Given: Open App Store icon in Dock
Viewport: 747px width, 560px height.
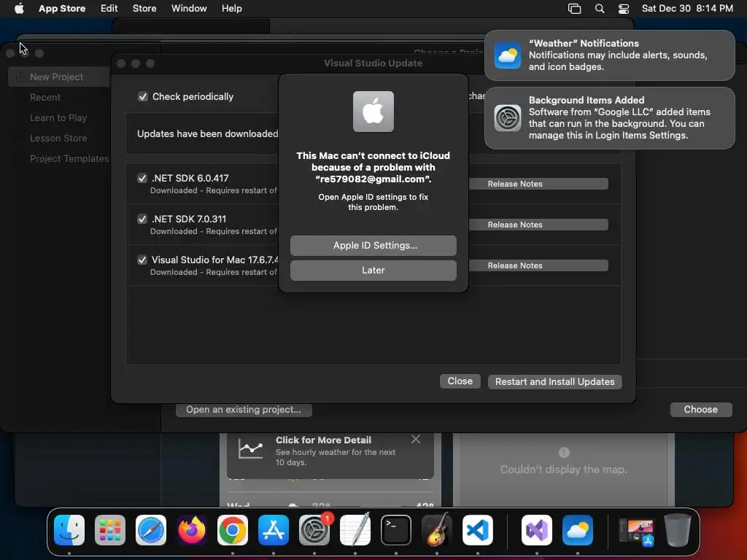Looking at the screenshot, I should tap(274, 530).
